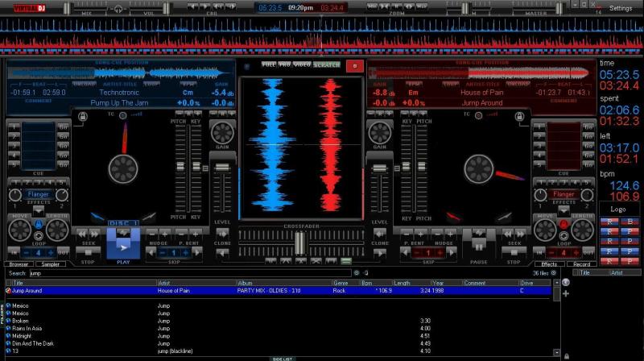The height and width of the screenshot is (361, 644).
Task: Click left deck skip forward arrow
Action: click(197, 252)
